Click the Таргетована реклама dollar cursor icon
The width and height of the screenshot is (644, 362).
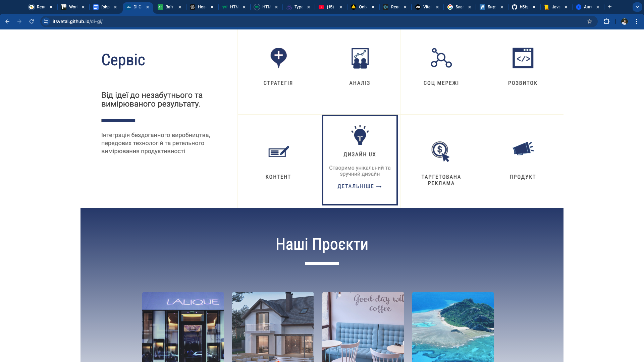pyautogui.click(x=440, y=152)
